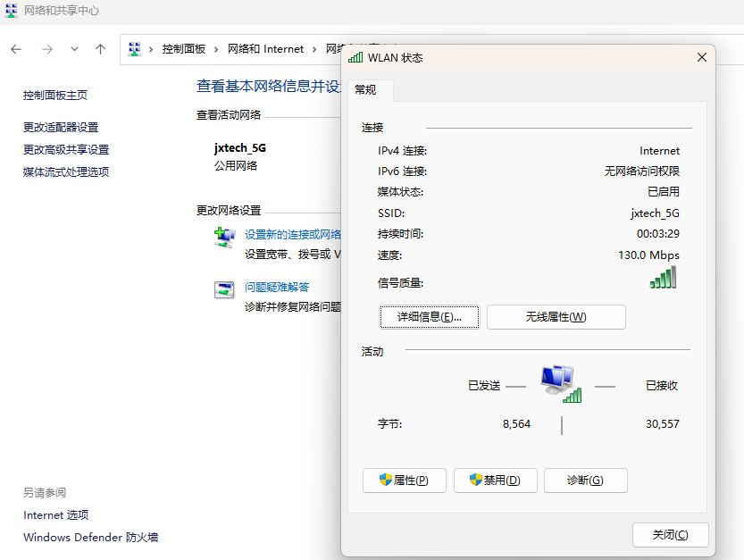The width and height of the screenshot is (744, 560).
Task: Open Windows Defender 防火墙 link
Action: coord(89,537)
